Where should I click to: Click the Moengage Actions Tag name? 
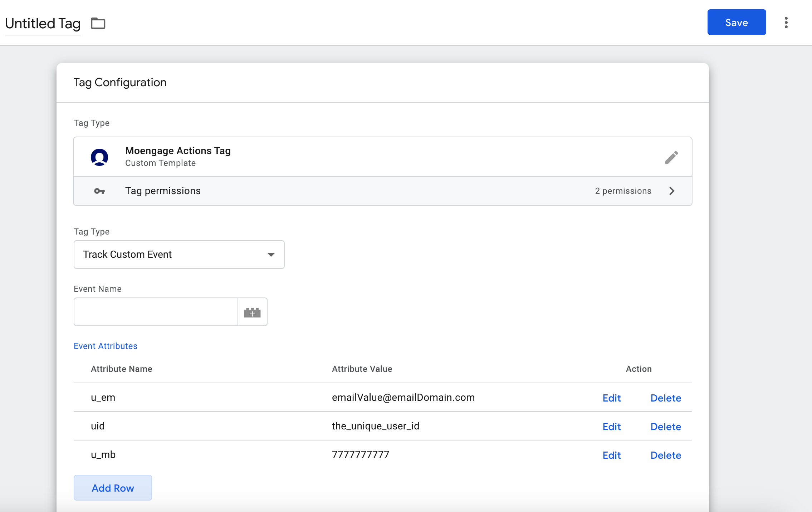178,151
